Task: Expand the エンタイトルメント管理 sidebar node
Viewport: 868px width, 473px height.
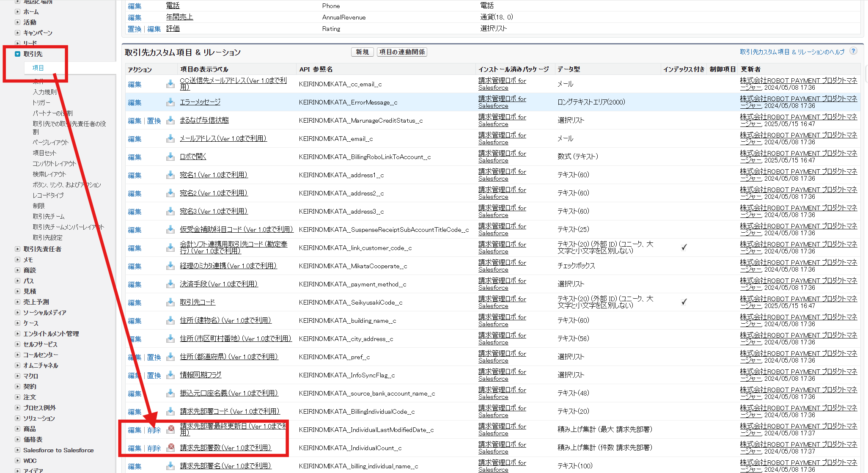Action: [17, 333]
